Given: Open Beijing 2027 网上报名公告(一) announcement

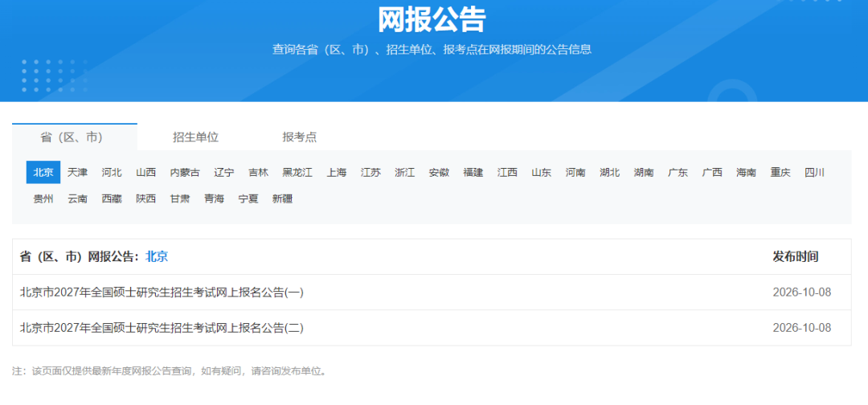Looking at the screenshot, I should pos(162,292).
